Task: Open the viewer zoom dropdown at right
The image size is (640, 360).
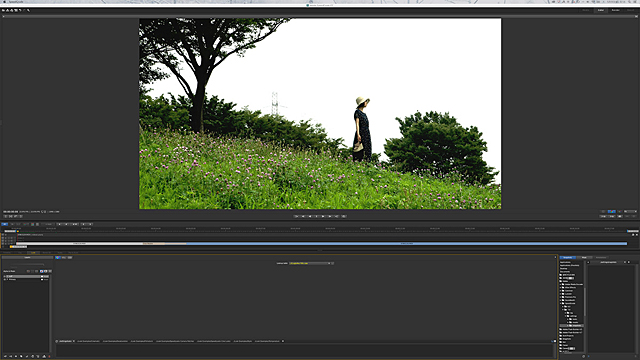Action: [x=630, y=211]
